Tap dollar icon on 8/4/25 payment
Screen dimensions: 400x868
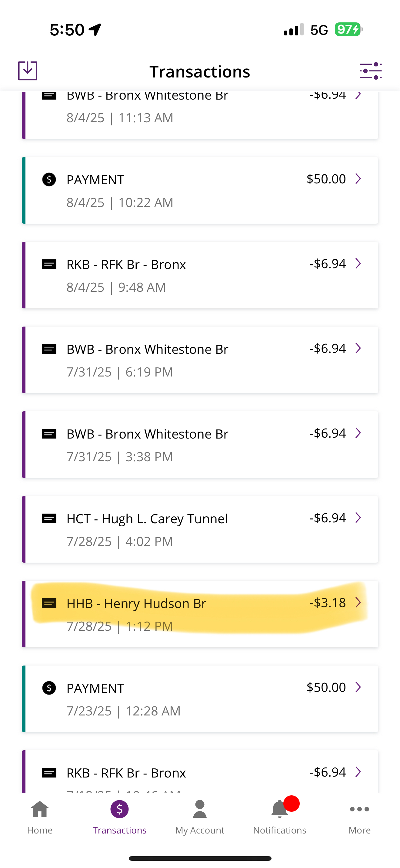pyautogui.click(x=49, y=179)
